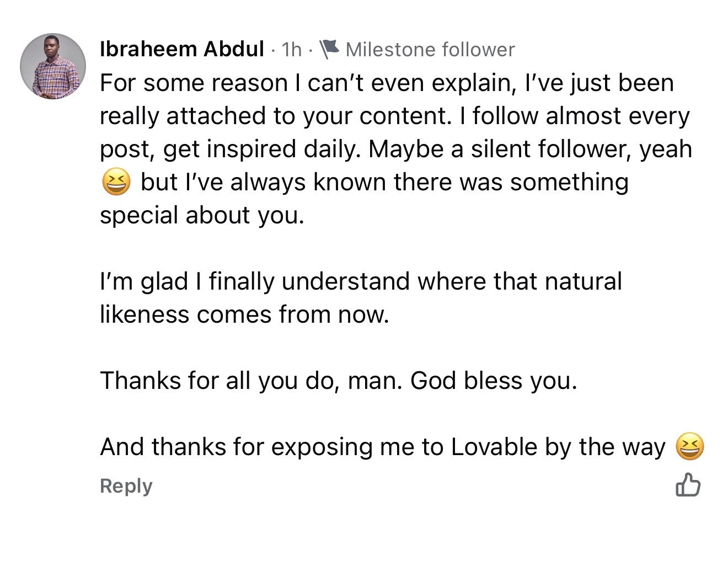Click the "special about you." line
Screen dimensions: 728x566
pyautogui.click(x=202, y=215)
